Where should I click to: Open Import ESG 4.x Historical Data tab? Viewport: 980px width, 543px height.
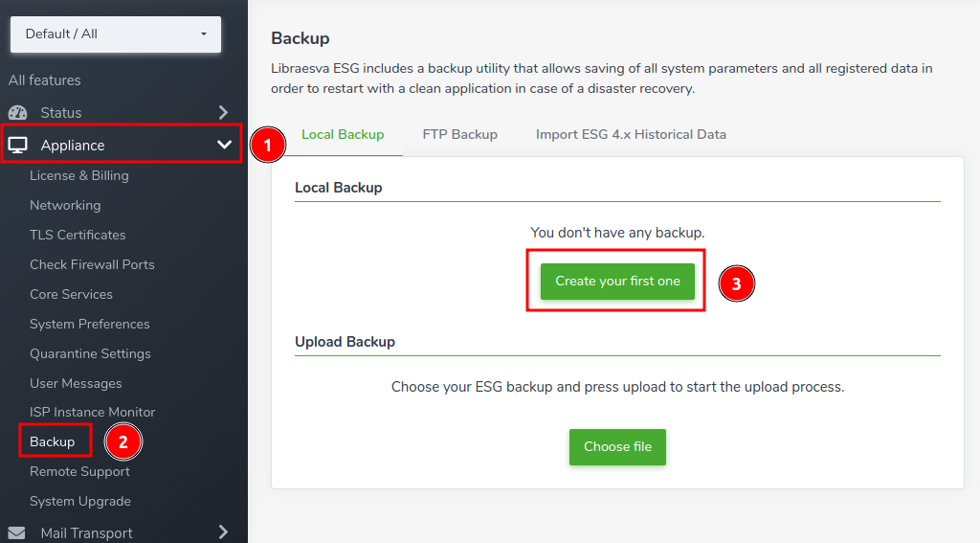click(x=631, y=134)
